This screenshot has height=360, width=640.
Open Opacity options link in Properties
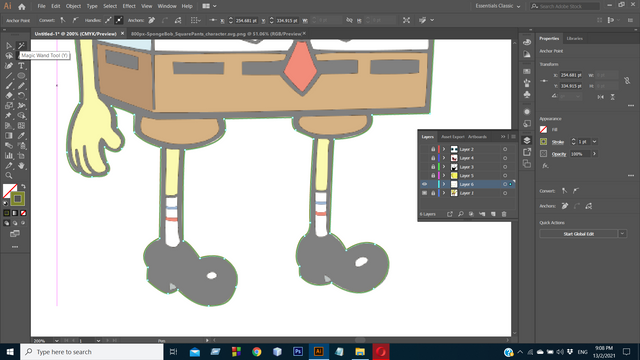(559, 154)
